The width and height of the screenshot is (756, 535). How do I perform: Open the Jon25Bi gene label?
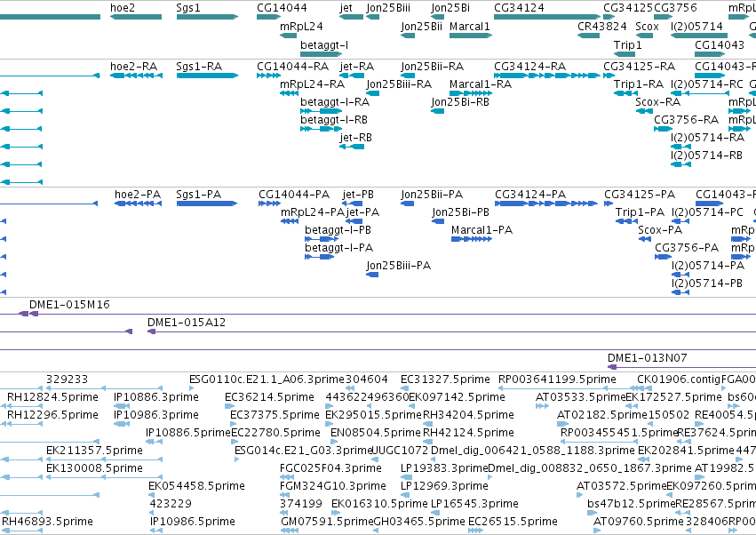(450, 8)
